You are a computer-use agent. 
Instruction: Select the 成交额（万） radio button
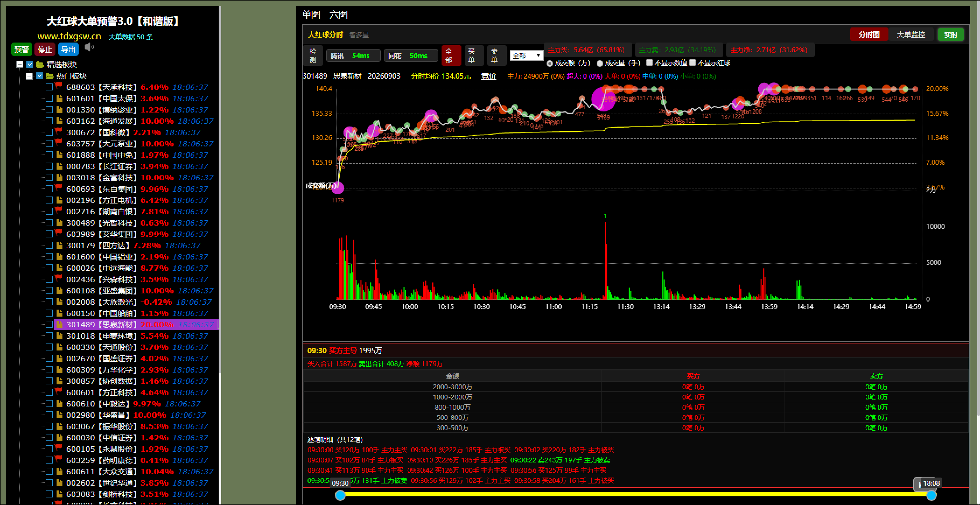click(550, 63)
